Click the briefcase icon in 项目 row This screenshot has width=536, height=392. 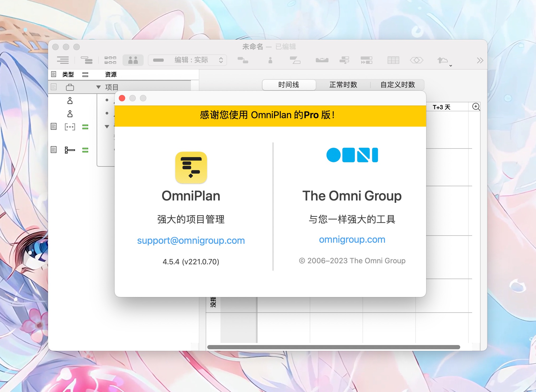(x=70, y=87)
